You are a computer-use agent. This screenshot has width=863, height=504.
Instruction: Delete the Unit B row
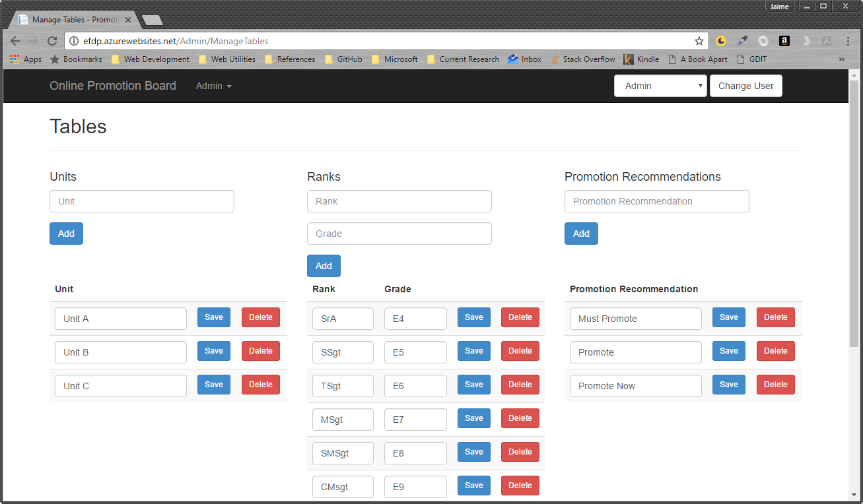pyautogui.click(x=260, y=351)
